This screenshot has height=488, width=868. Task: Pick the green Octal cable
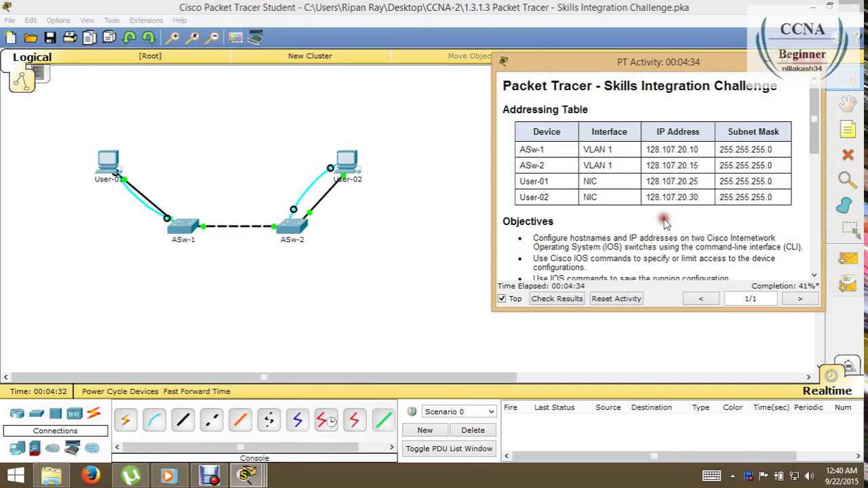click(383, 421)
